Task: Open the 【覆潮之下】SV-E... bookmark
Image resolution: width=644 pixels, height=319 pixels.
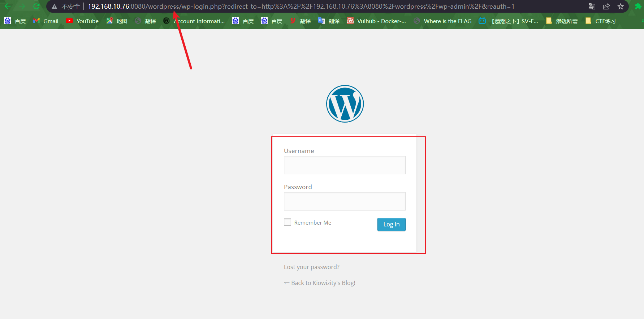Action: click(508, 21)
